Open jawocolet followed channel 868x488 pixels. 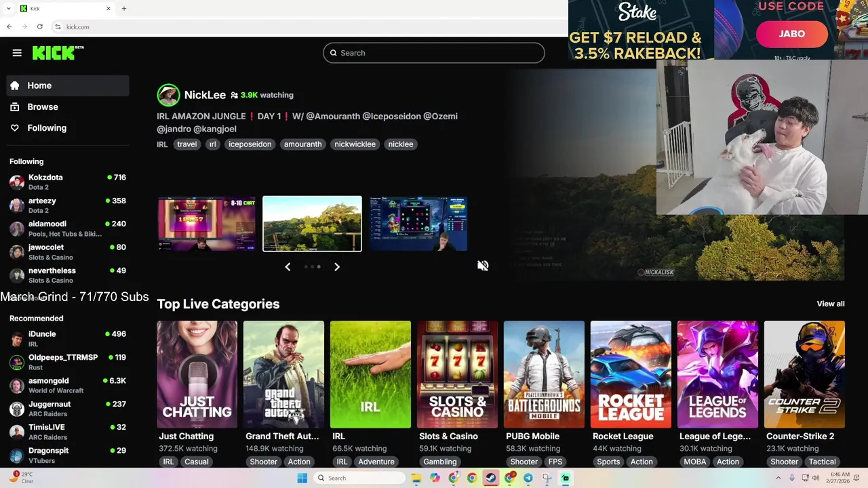coord(68,252)
